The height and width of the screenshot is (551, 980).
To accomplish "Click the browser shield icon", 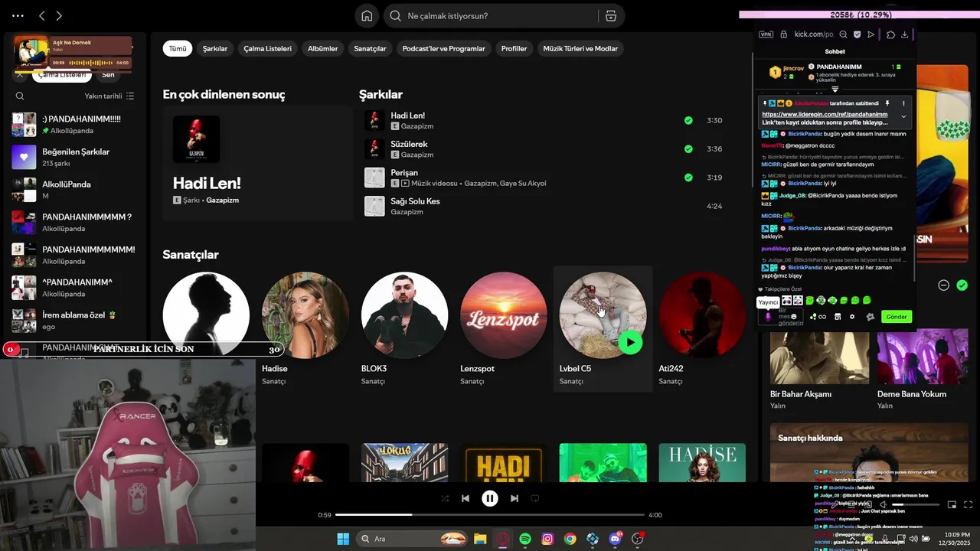I will 857,34.
